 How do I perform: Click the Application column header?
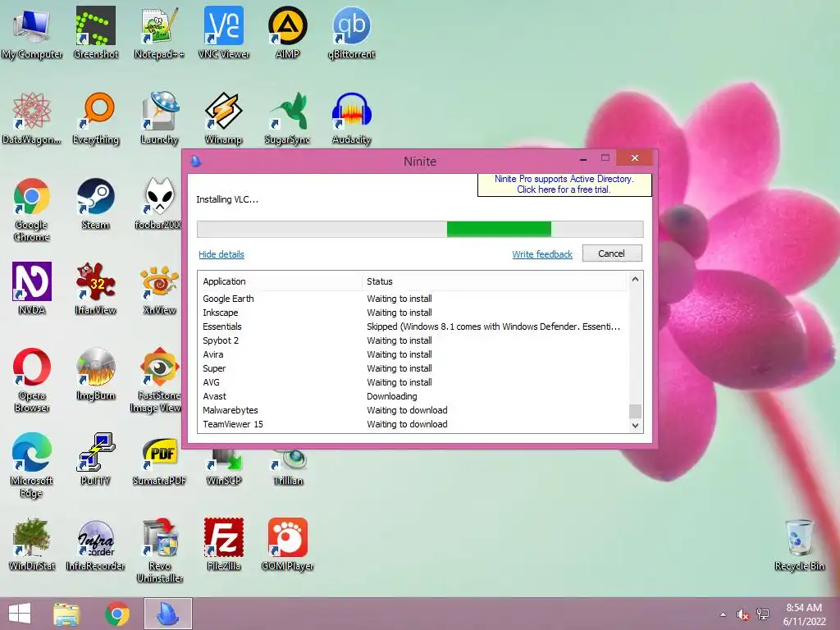click(x=280, y=281)
